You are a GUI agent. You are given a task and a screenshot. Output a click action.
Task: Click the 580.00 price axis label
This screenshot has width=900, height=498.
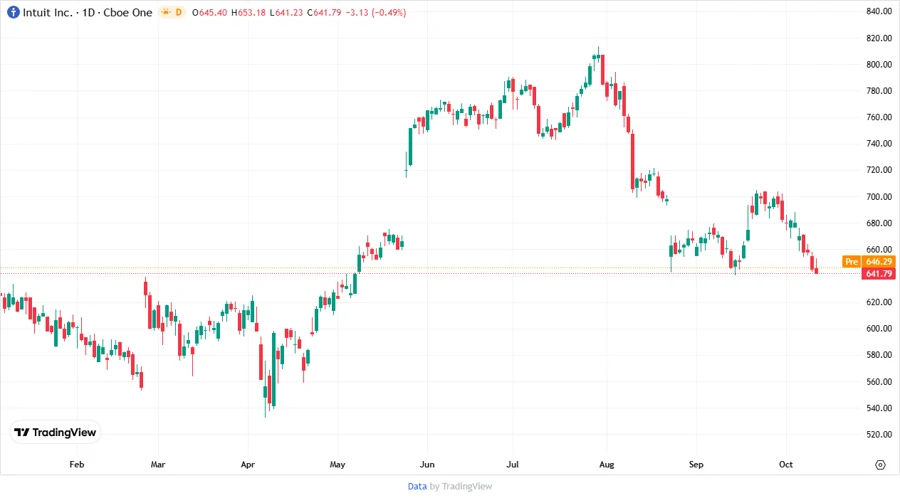879,355
